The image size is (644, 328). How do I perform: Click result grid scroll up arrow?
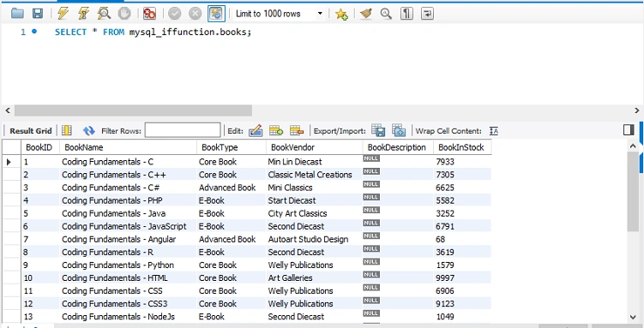click(633, 146)
